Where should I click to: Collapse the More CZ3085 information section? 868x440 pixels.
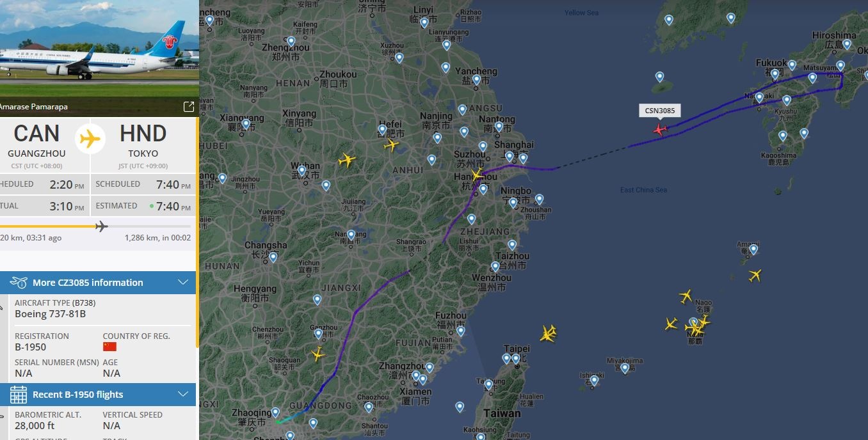tap(183, 283)
